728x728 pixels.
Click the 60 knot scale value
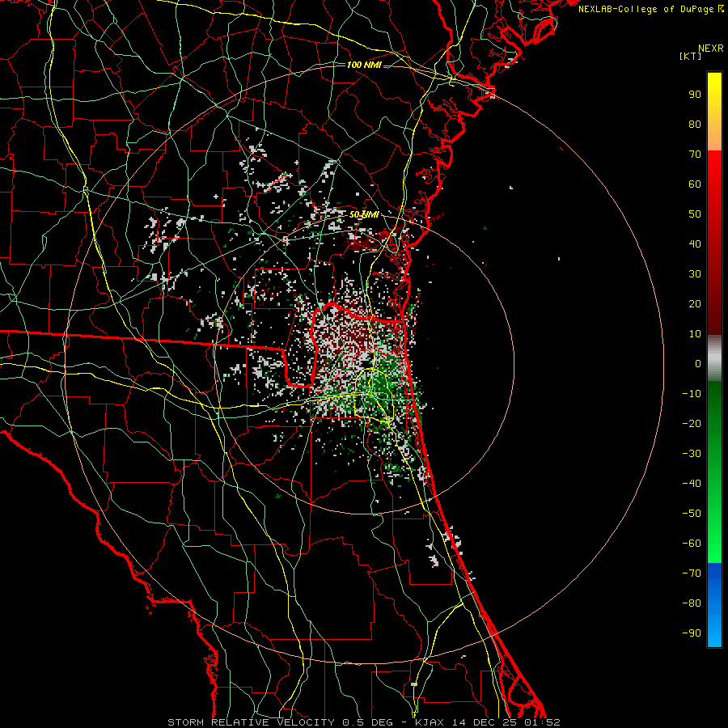[x=695, y=184]
